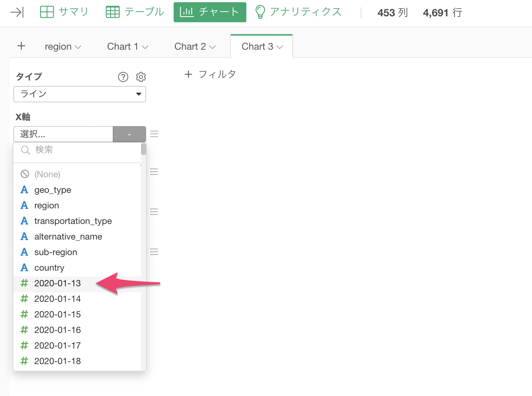Open the X軸 hamburger menu icon
The height and width of the screenshot is (396, 532).
154,134
